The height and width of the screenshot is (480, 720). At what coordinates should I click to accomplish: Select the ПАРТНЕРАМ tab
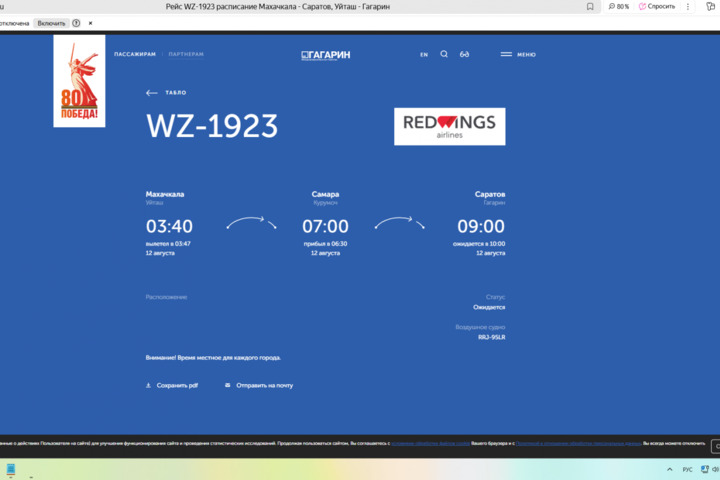tap(186, 54)
